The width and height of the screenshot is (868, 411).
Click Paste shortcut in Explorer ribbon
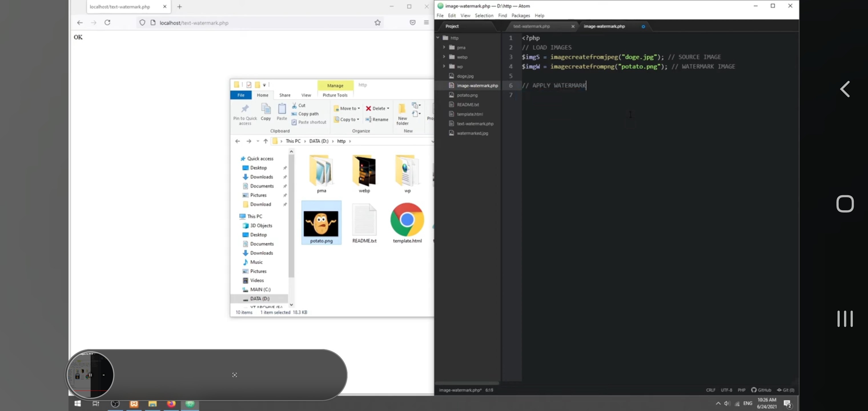click(x=309, y=122)
